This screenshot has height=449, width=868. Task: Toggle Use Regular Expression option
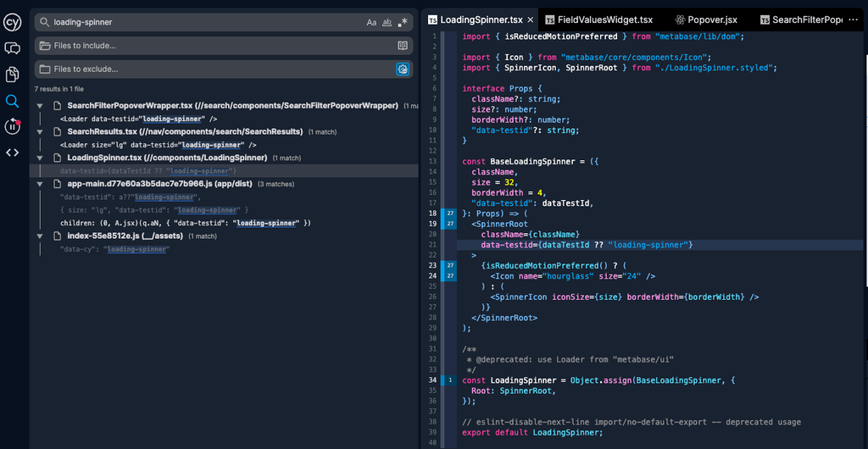tap(403, 22)
